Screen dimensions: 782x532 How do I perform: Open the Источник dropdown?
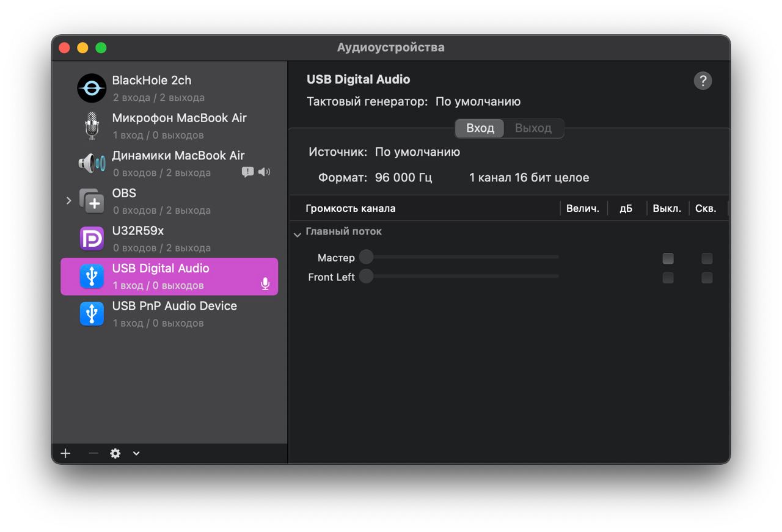tap(417, 151)
